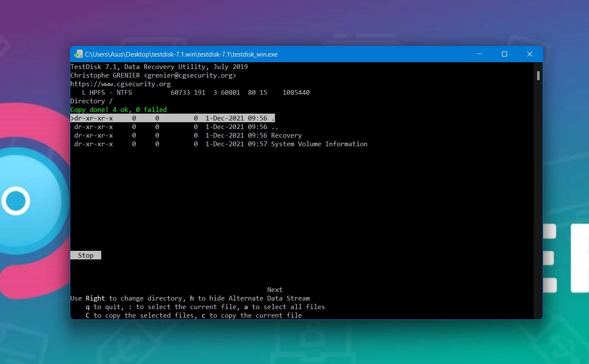Click the grenier@cgsecurity.org author line

pos(153,75)
